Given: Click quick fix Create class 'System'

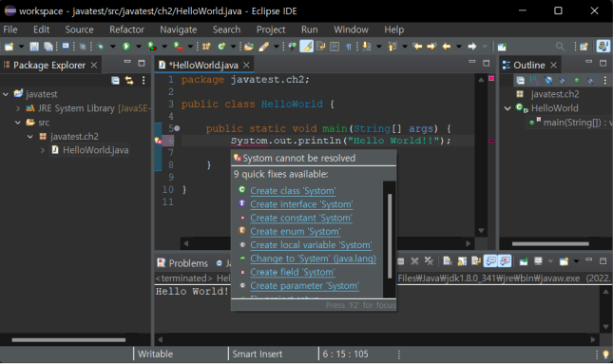Looking at the screenshot, I should click(x=293, y=191).
